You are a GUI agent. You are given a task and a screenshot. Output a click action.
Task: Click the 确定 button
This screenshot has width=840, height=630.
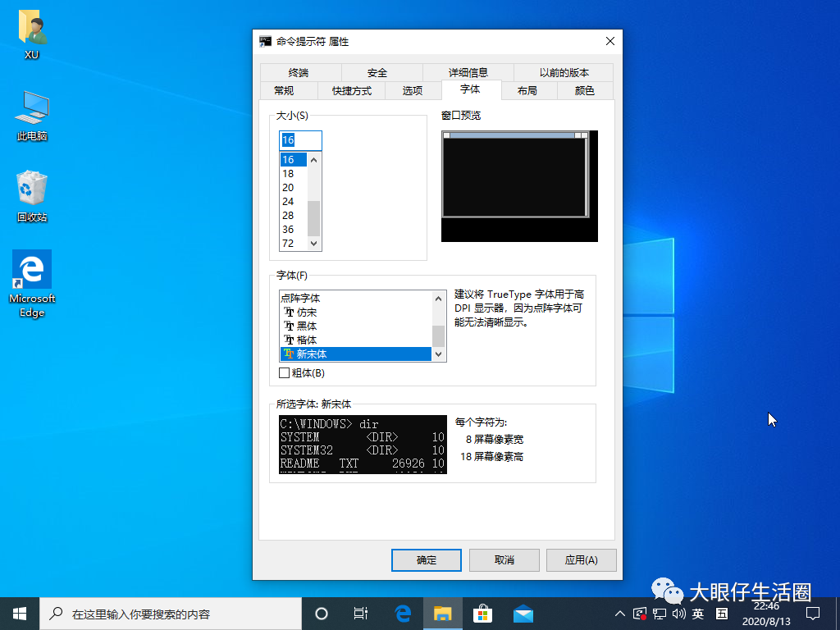click(x=427, y=559)
